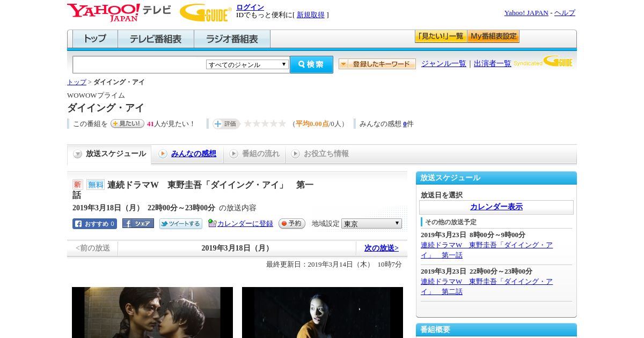Click the 検索 search button
This screenshot has height=338, width=644.
pyautogui.click(x=311, y=64)
